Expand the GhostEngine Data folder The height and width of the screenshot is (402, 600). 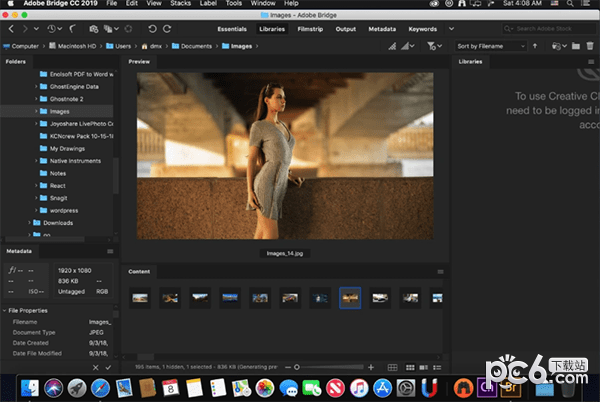pos(36,87)
